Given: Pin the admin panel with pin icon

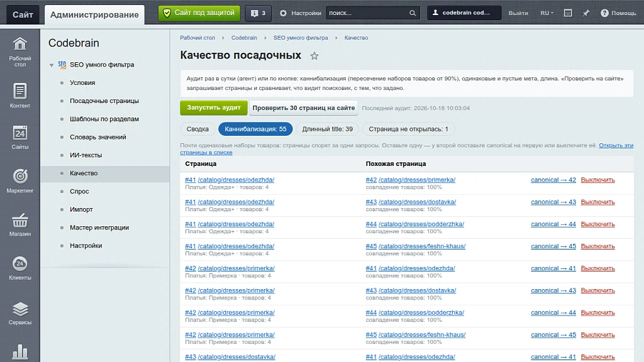Looking at the screenshot, I should [x=586, y=13].
